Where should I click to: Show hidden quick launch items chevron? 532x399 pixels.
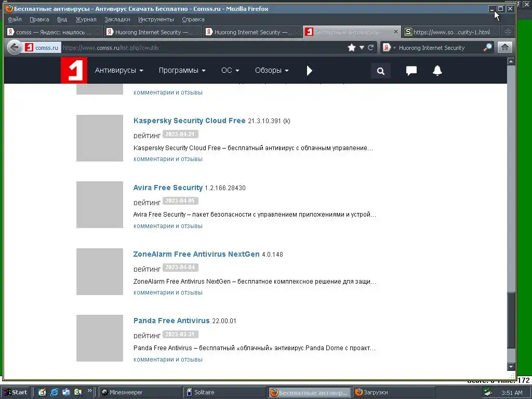pos(89,391)
